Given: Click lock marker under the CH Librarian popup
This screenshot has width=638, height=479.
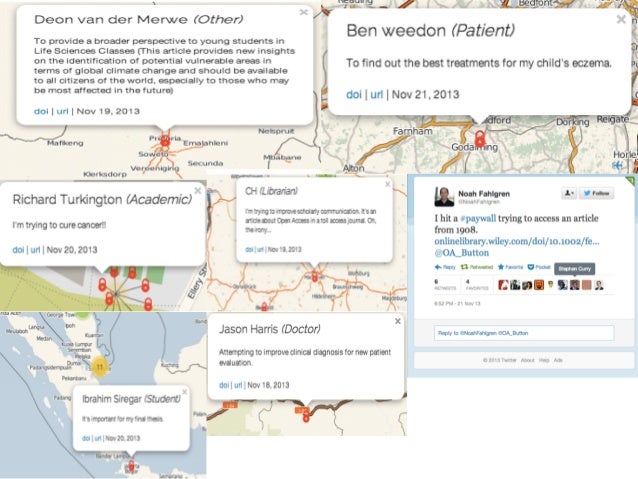Looking at the screenshot, I should (x=315, y=277).
